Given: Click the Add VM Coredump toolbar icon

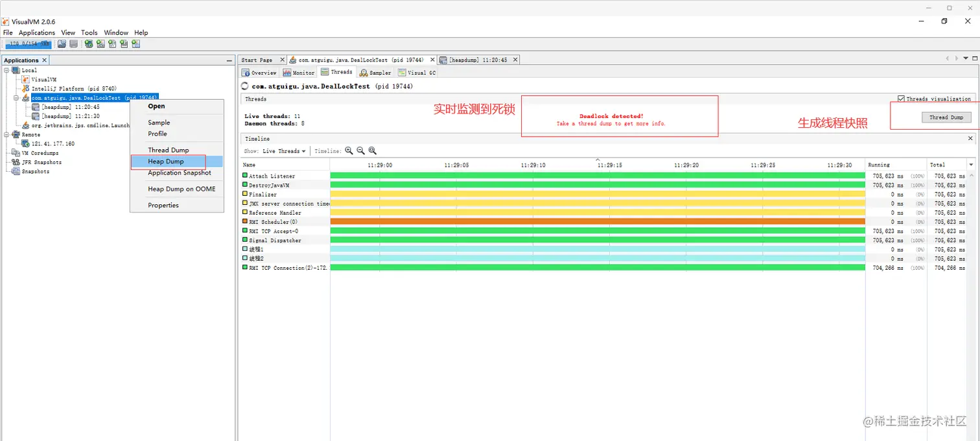Looking at the screenshot, I should 112,44.
